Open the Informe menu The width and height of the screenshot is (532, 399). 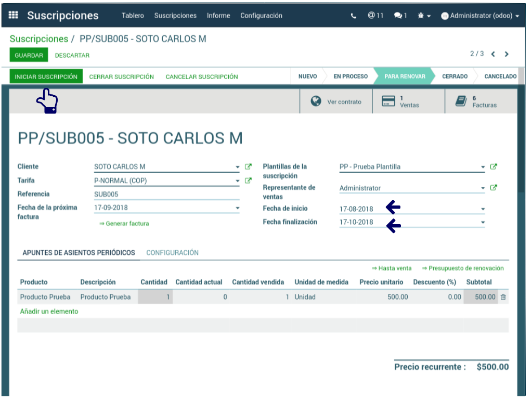pos(218,16)
